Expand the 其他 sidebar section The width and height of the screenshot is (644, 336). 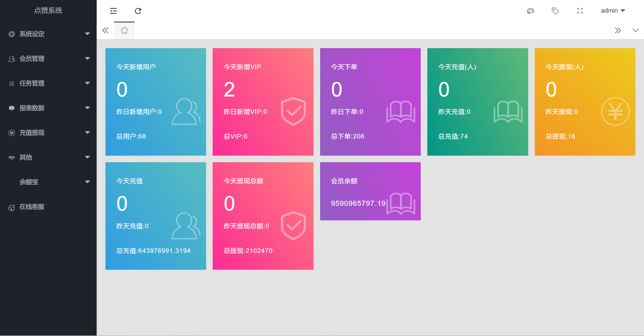point(48,157)
